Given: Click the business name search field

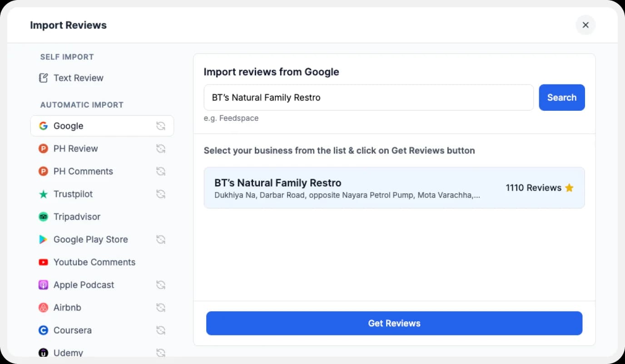Looking at the screenshot, I should click(368, 97).
